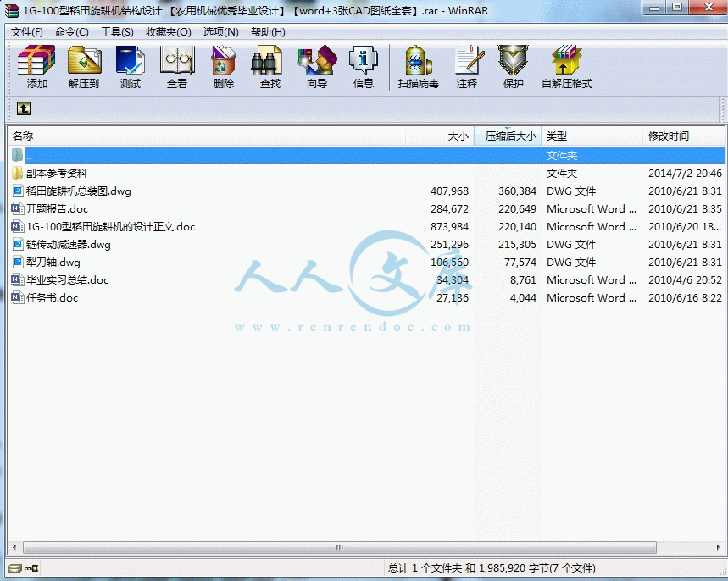Screen dimensions: 728x581
Task: Open the Commands (命令) menu
Action: coord(72,32)
